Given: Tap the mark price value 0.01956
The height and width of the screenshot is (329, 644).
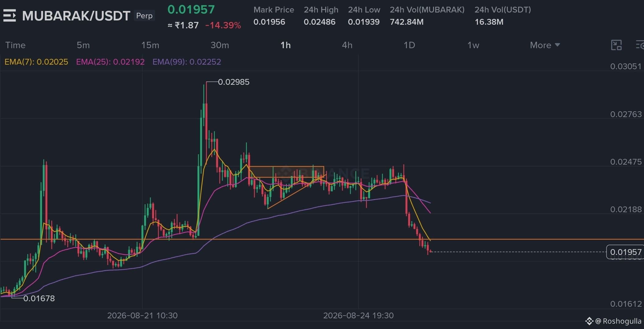Looking at the screenshot, I should (269, 22).
